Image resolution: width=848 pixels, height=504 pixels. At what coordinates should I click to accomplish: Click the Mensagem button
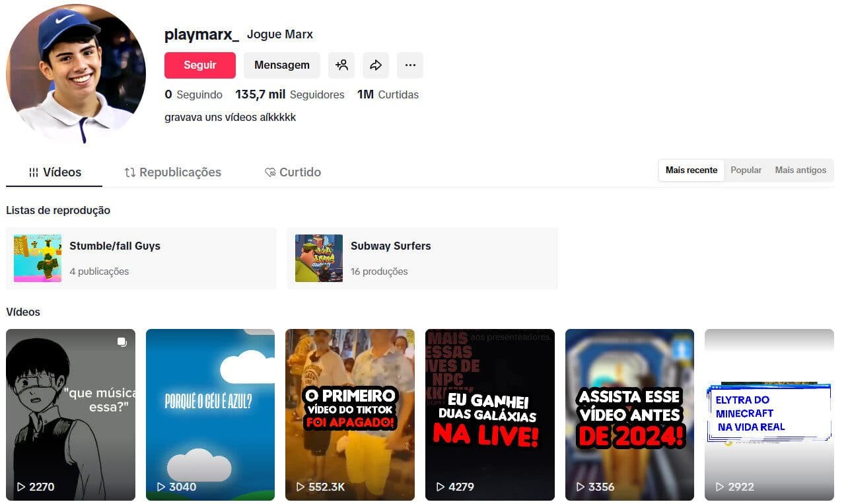[x=282, y=65]
